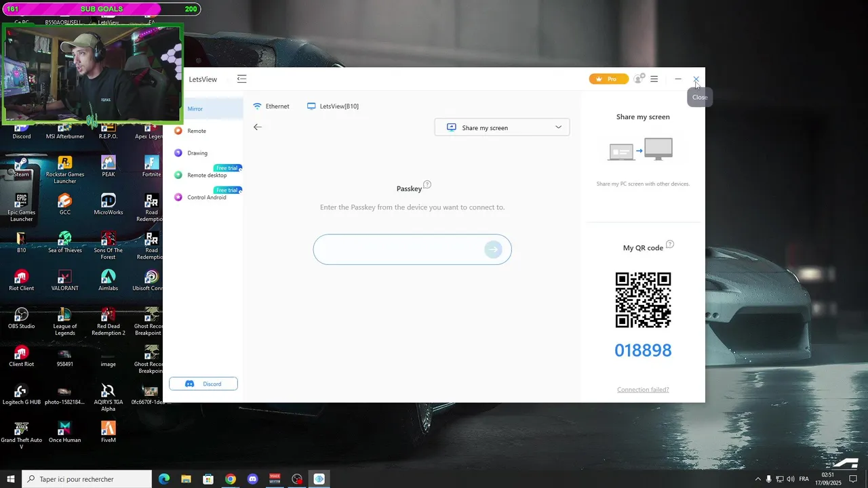Click the My QR code help icon
Image resolution: width=868 pixels, height=488 pixels.
click(670, 244)
